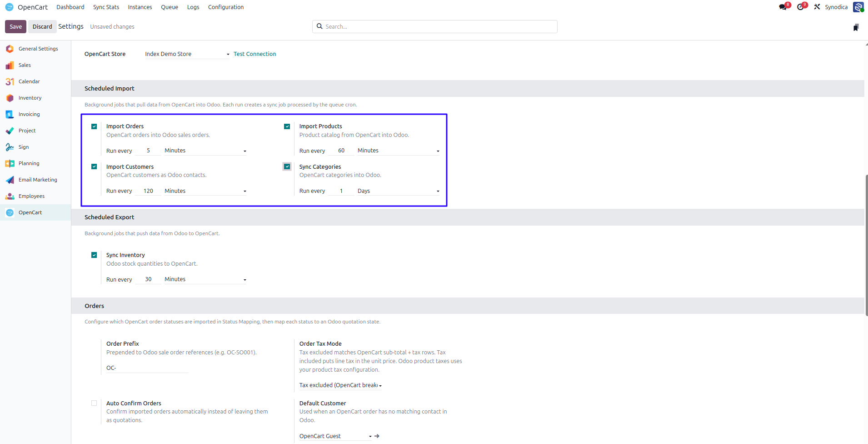Click the Save button
Screen dimensions: 868x444
pos(16,27)
